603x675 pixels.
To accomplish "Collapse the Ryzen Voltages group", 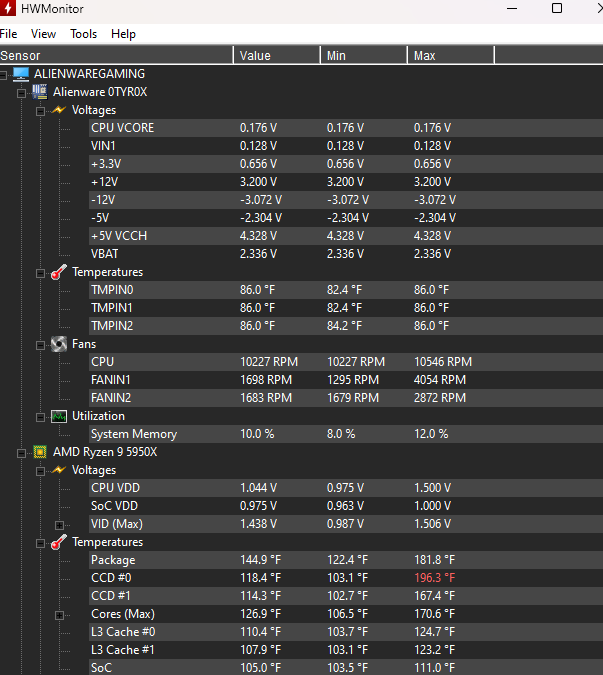I will tap(40, 471).
